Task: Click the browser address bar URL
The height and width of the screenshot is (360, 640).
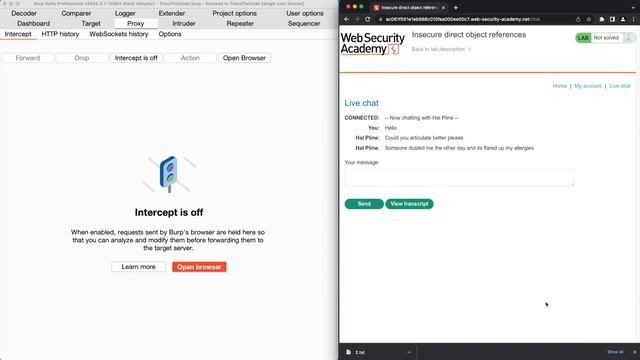Action: click(x=463, y=19)
